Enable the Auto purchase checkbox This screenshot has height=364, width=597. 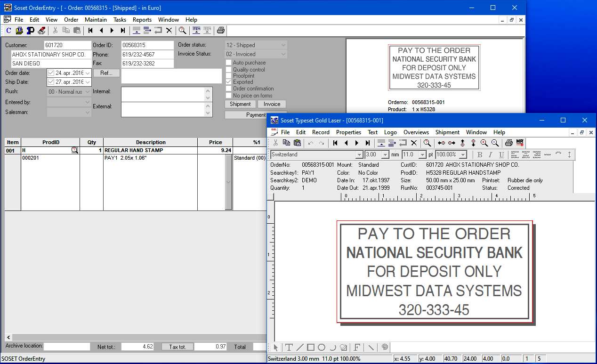click(x=229, y=63)
